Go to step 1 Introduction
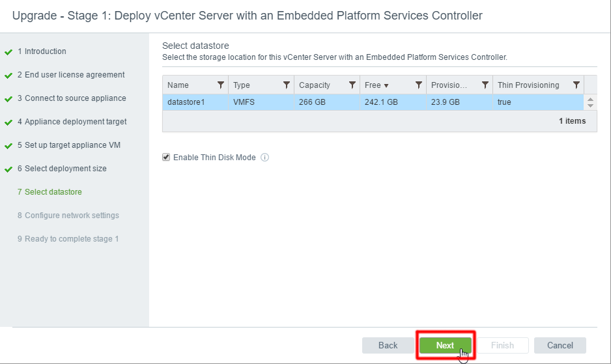Screen dimensions: 611x364 click(42, 51)
